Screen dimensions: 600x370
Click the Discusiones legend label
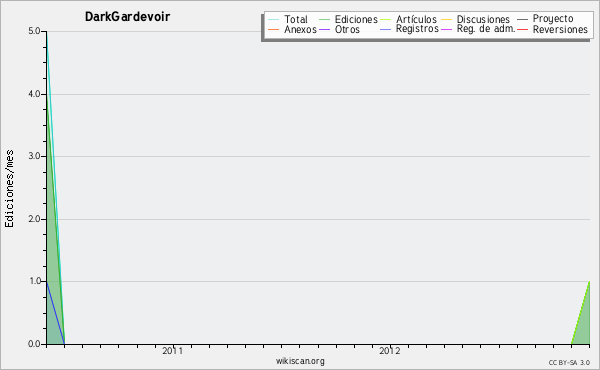click(x=483, y=19)
